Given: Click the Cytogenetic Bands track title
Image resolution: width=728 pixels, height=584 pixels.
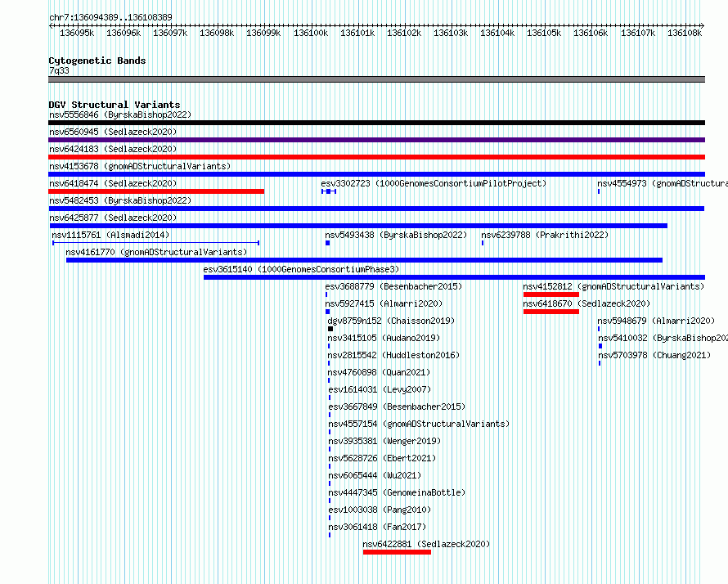Looking at the screenshot, I should (97, 61).
